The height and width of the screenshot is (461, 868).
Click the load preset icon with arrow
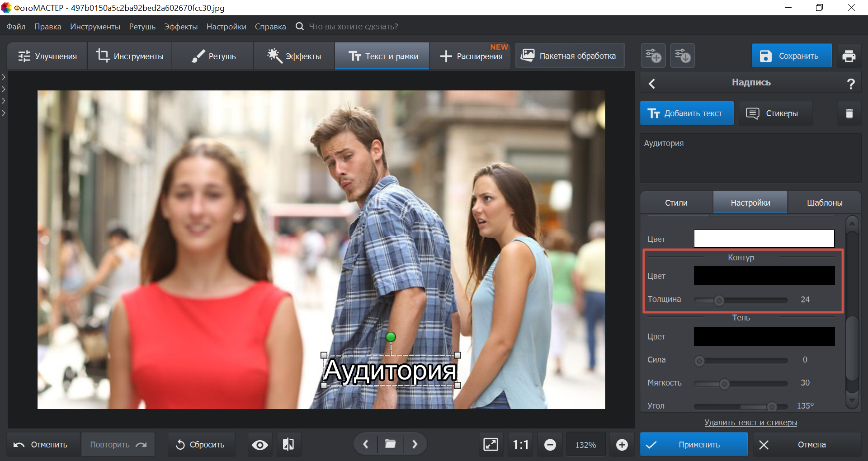(682, 56)
